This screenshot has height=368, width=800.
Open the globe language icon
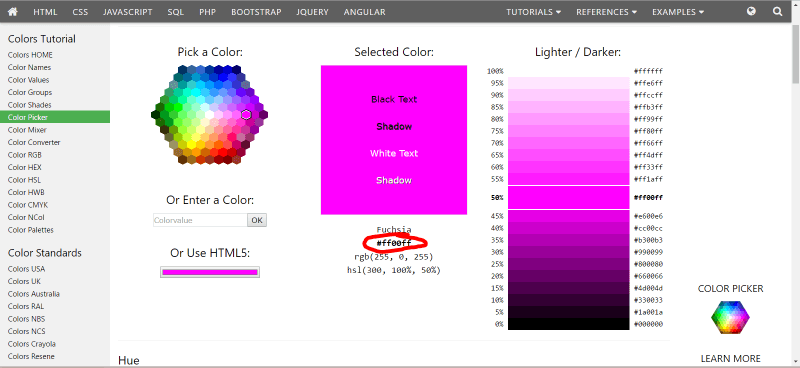[x=751, y=11]
